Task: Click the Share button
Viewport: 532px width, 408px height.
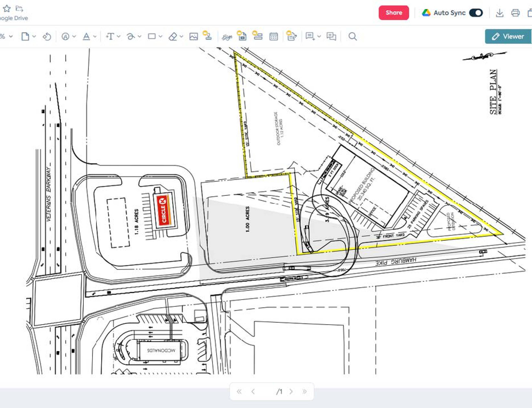Action: (394, 13)
